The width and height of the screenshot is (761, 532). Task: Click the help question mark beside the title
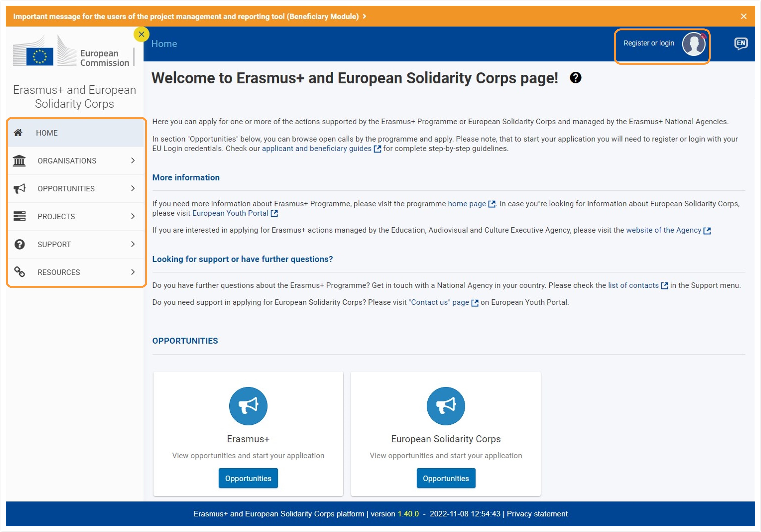click(575, 78)
